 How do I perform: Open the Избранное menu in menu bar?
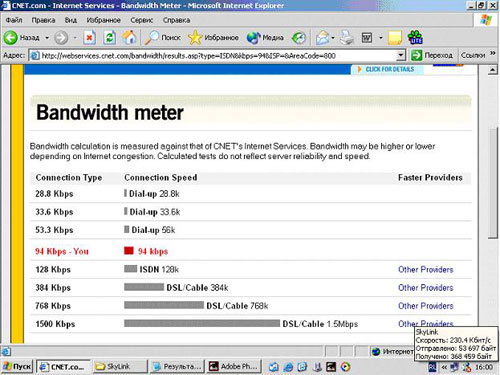pos(104,20)
